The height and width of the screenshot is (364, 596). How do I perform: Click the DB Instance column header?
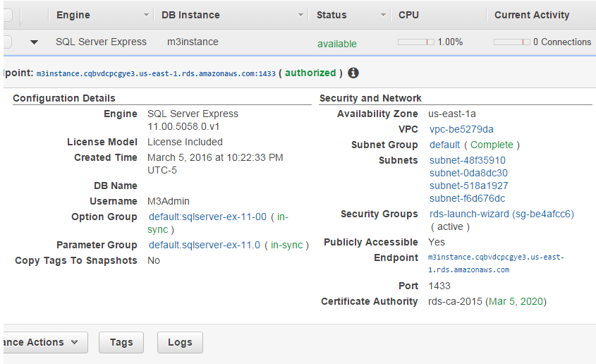(x=190, y=15)
